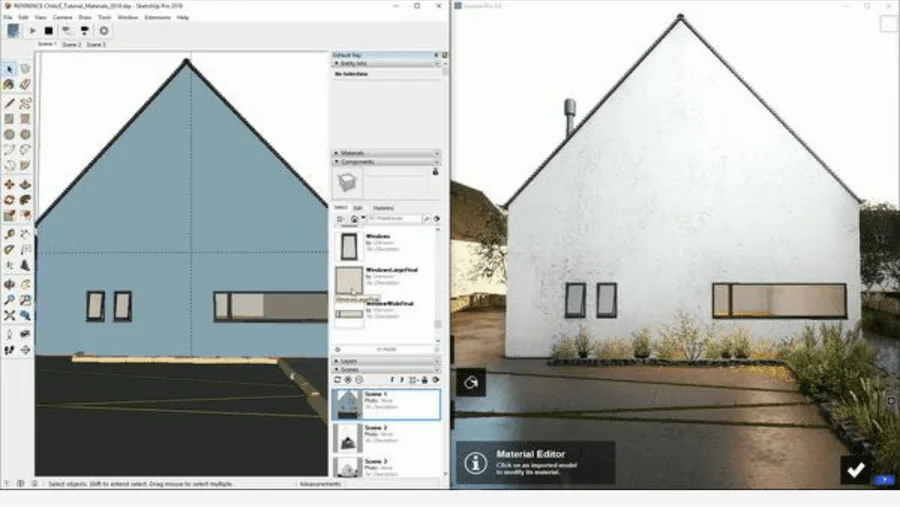Confirm with the checkmark button
This screenshot has height=507, width=900.
[855, 469]
